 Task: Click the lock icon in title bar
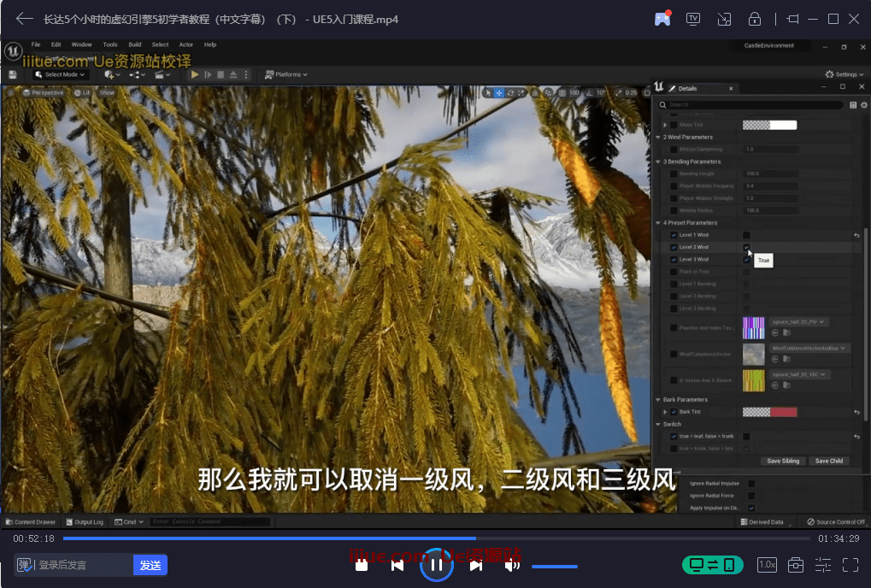click(x=755, y=19)
